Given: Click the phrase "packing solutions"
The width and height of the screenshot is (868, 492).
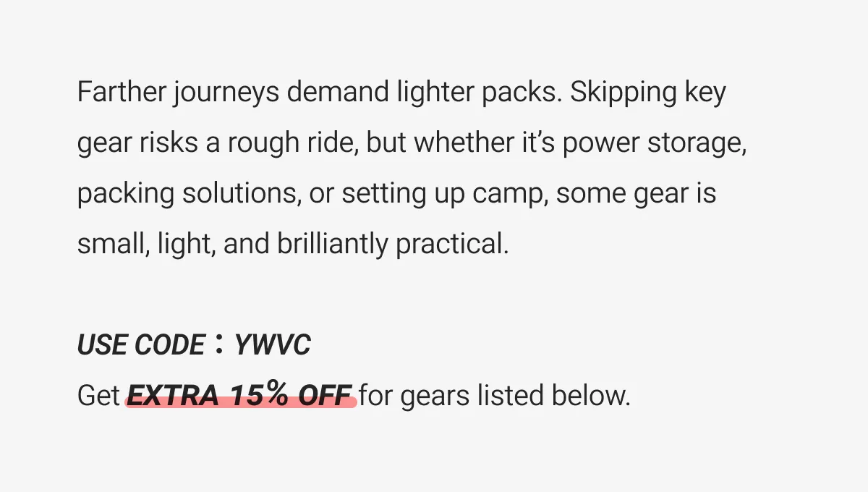Looking at the screenshot, I should click(188, 194).
